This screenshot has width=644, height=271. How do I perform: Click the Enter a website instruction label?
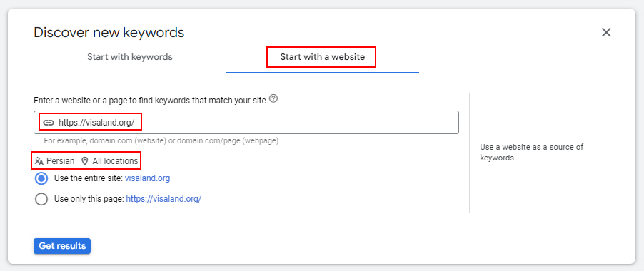click(151, 100)
